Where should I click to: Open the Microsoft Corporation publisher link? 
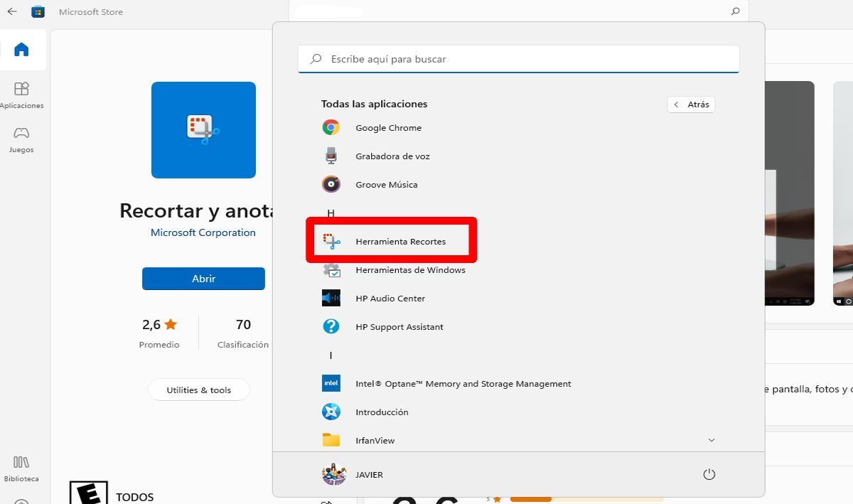(x=203, y=232)
